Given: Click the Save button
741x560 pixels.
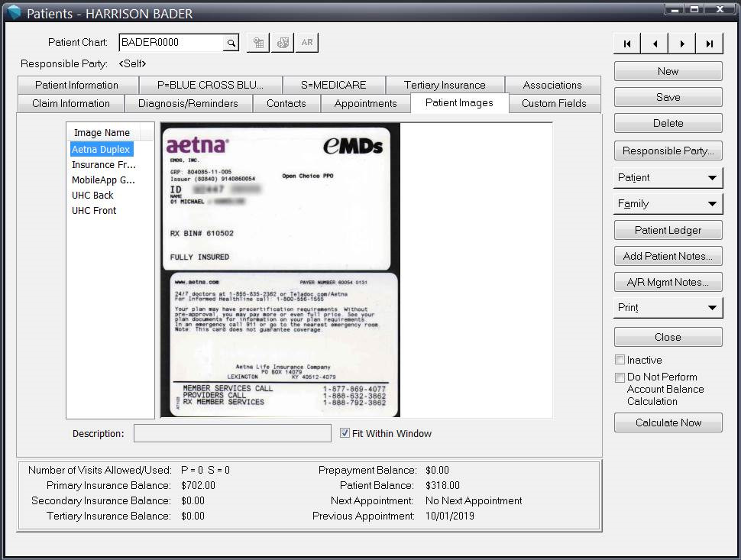Looking at the screenshot, I should pyautogui.click(x=668, y=97).
